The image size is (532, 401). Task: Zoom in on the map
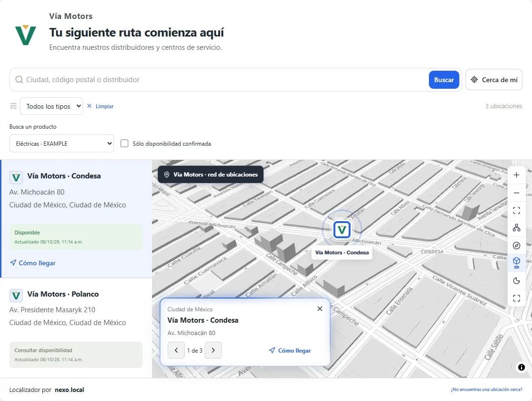(x=516, y=175)
